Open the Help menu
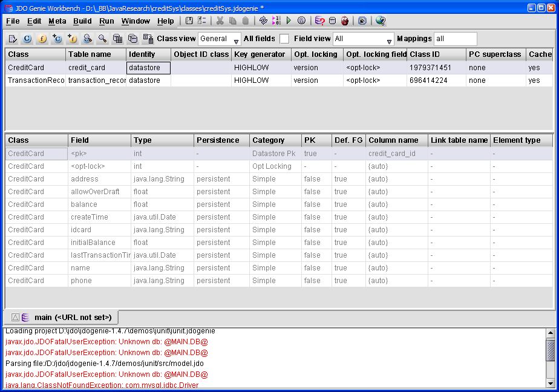This screenshot has height=392, width=559. click(x=165, y=21)
